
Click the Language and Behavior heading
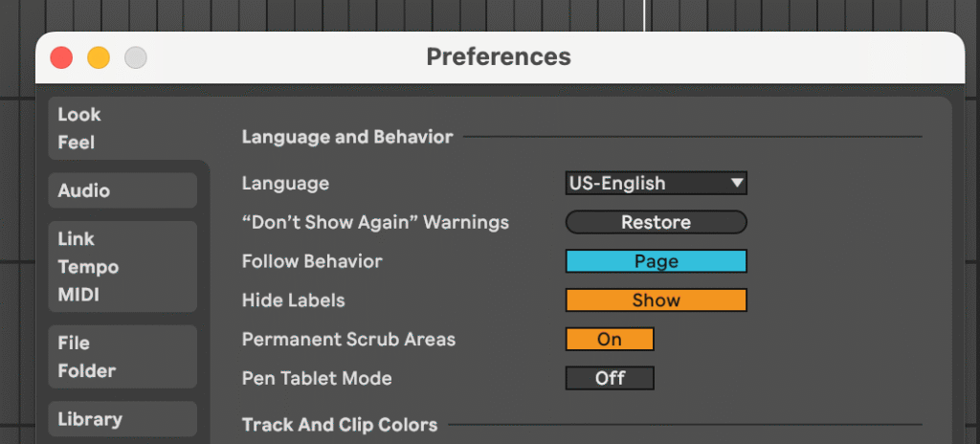click(347, 137)
